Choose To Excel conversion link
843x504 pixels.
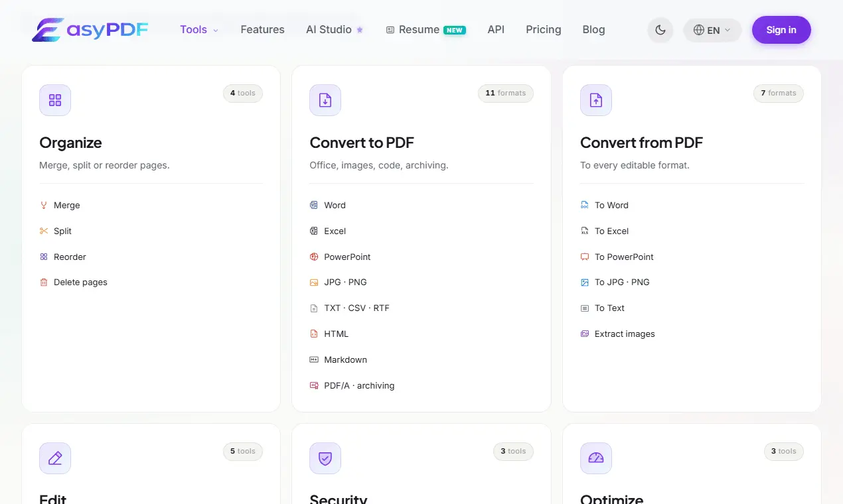(611, 231)
